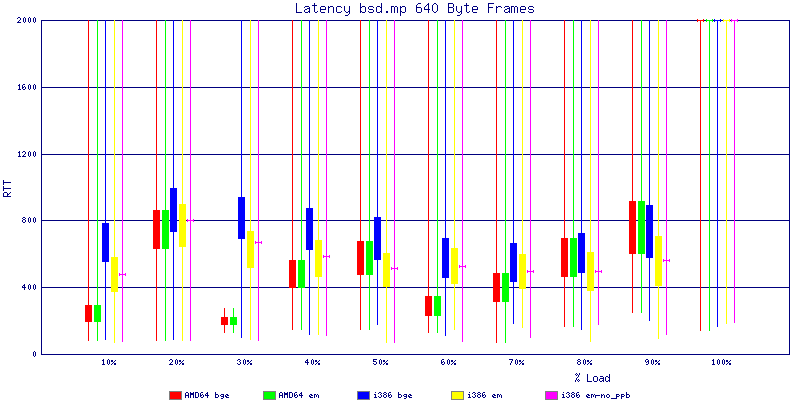This screenshot has height=400, width=800.
Task: Click the blue i386 bge box at 50% load
Action: [378, 238]
